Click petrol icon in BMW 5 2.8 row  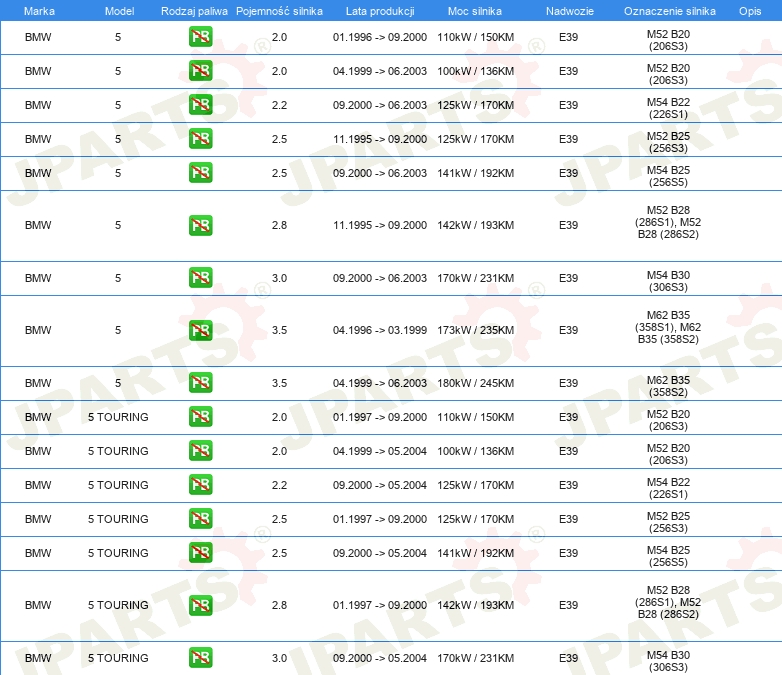pos(200,225)
